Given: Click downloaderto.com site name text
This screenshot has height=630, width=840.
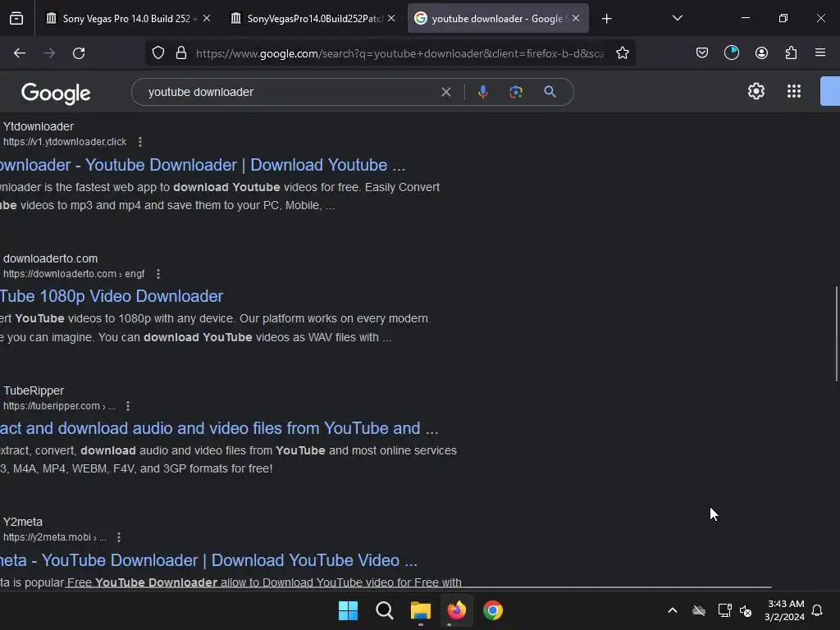Looking at the screenshot, I should point(50,258).
